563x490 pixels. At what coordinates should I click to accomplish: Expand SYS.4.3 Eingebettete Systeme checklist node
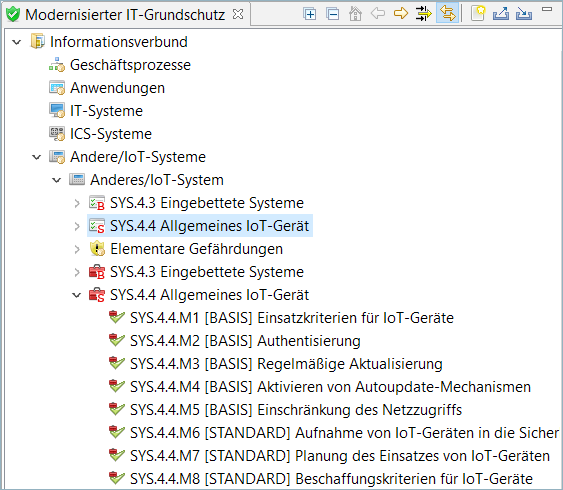(77, 203)
